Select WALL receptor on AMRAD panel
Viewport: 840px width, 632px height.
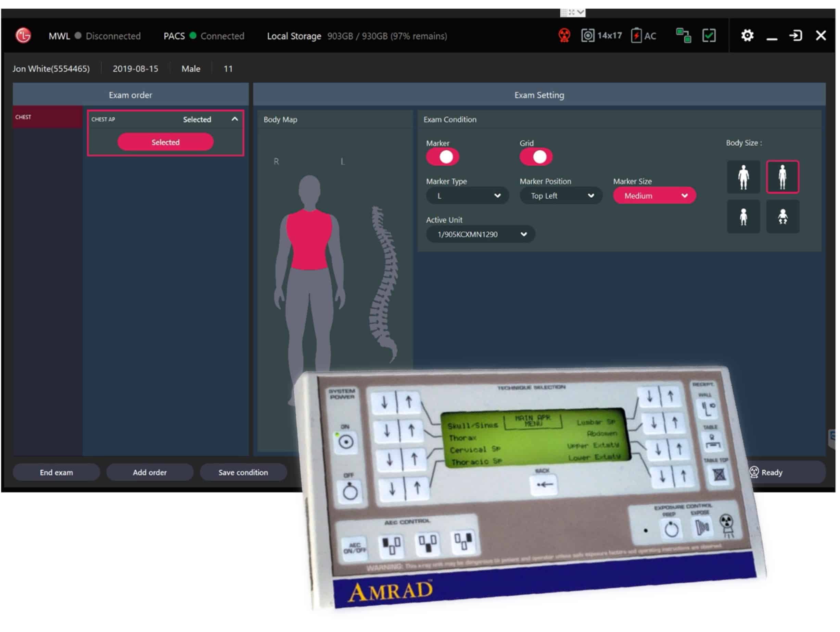click(x=707, y=409)
